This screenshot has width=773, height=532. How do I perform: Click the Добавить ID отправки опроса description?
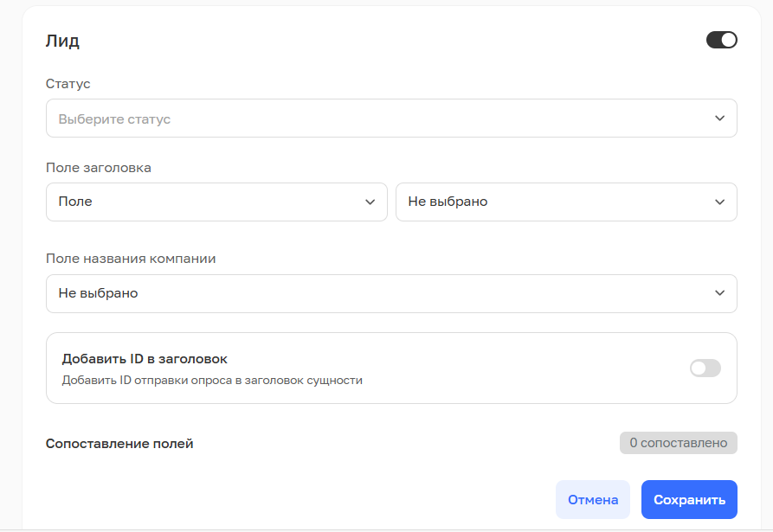click(x=212, y=380)
